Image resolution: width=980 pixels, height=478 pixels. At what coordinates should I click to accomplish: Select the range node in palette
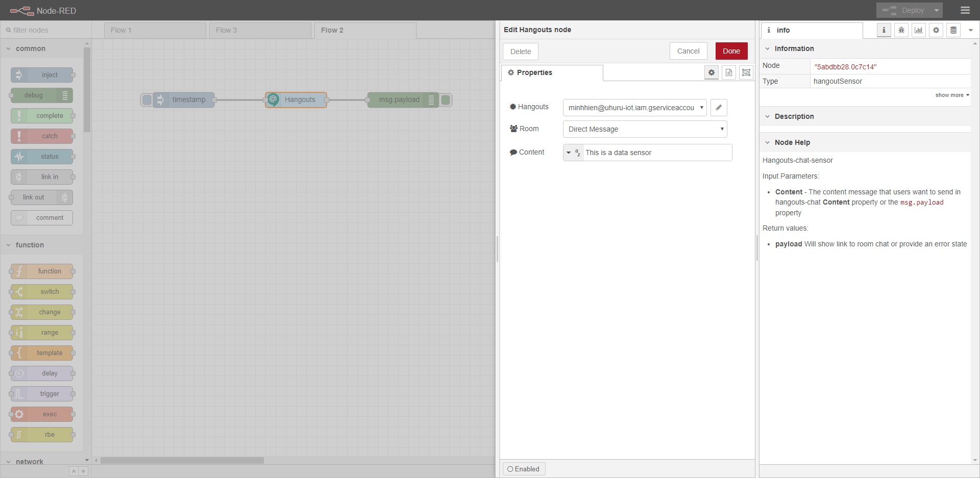pos(42,333)
